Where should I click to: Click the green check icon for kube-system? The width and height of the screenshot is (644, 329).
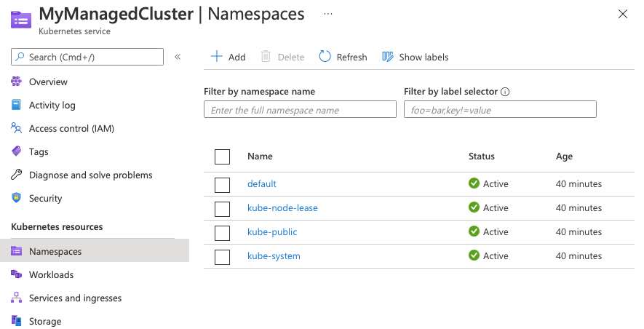474,255
